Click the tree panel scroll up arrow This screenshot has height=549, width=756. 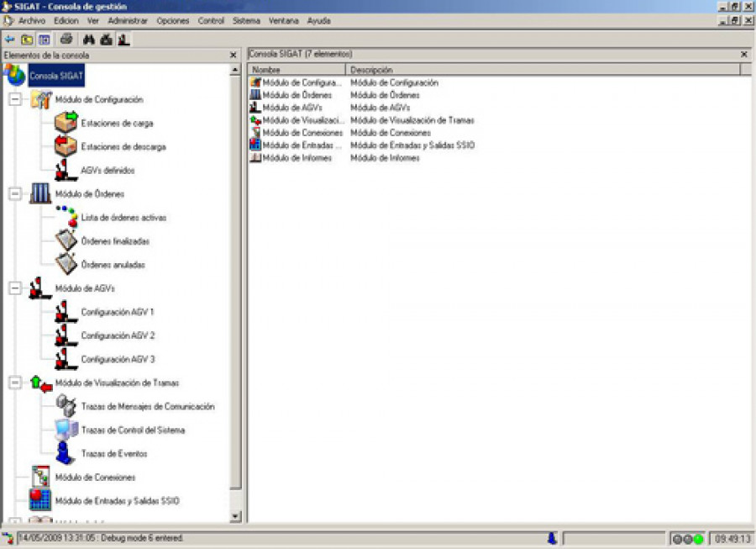235,70
